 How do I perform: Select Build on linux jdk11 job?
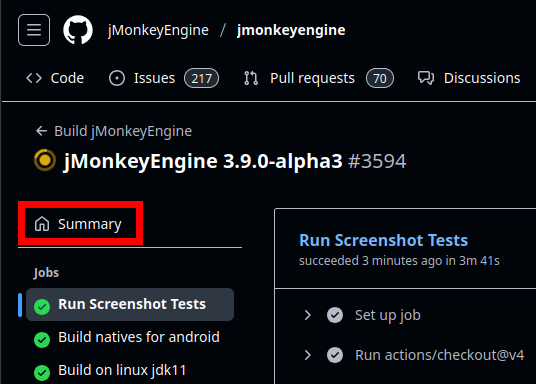[x=130, y=370]
